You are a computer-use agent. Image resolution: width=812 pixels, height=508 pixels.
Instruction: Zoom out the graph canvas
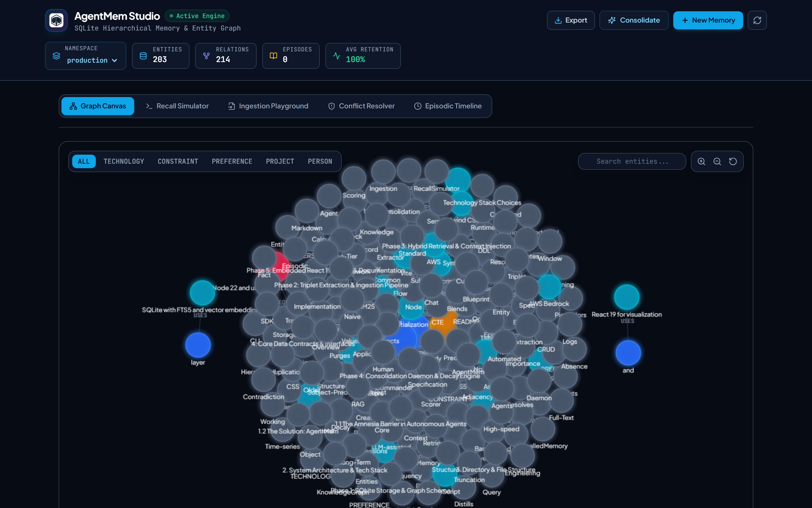[x=717, y=161]
